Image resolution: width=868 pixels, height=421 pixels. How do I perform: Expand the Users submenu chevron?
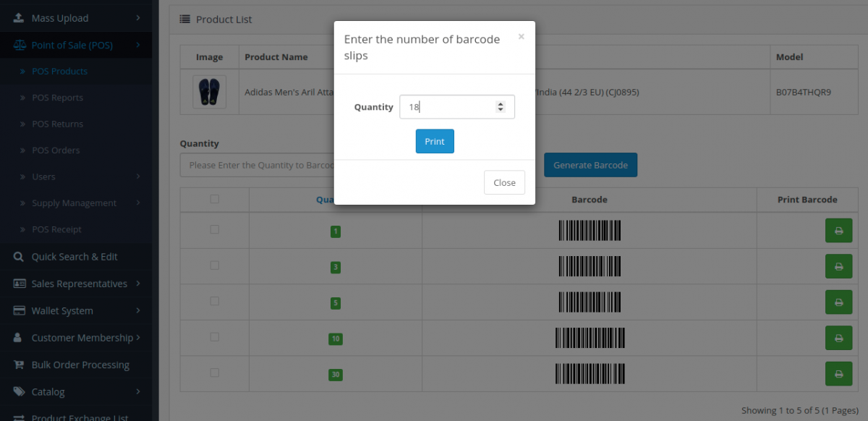(x=138, y=177)
